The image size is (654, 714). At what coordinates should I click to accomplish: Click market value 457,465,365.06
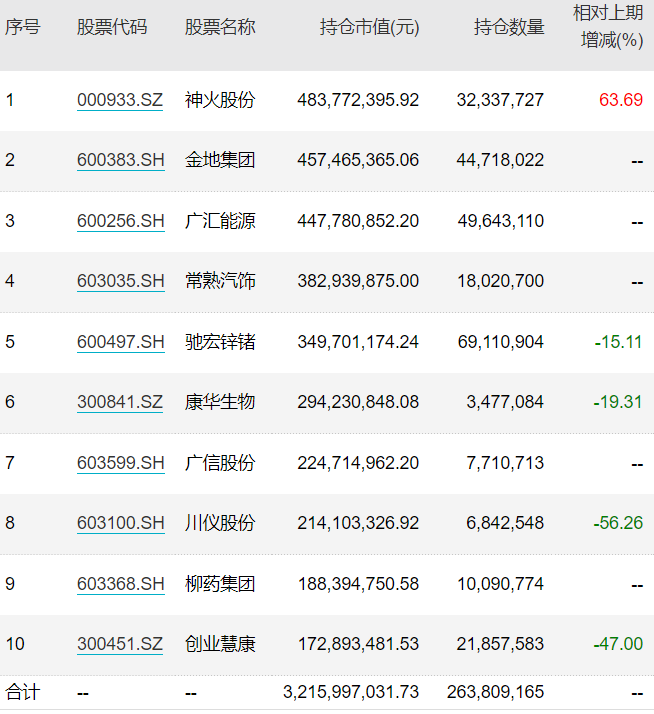[358, 160]
